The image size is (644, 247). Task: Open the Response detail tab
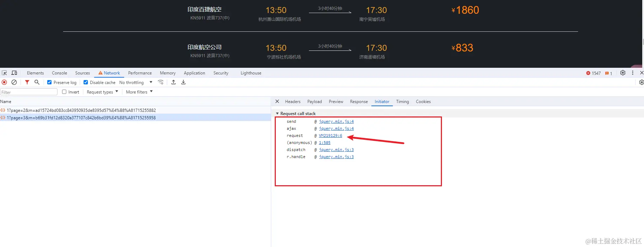click(359, 101)
